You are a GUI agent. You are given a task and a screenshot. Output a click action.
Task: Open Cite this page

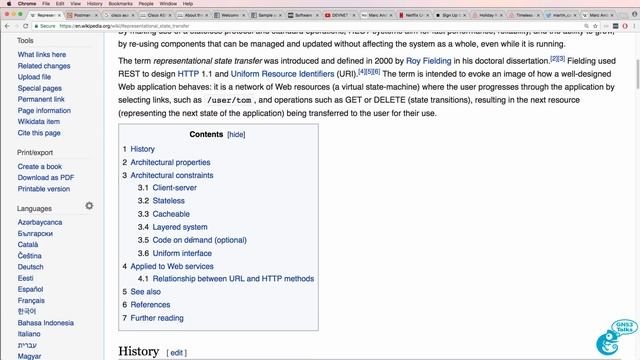coord(39,133)
